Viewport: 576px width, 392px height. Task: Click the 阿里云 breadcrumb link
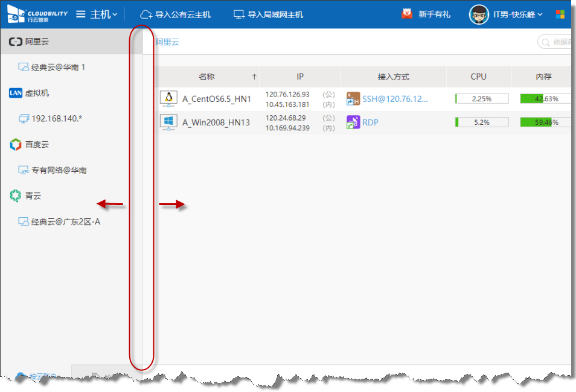[x=167, y=42]
